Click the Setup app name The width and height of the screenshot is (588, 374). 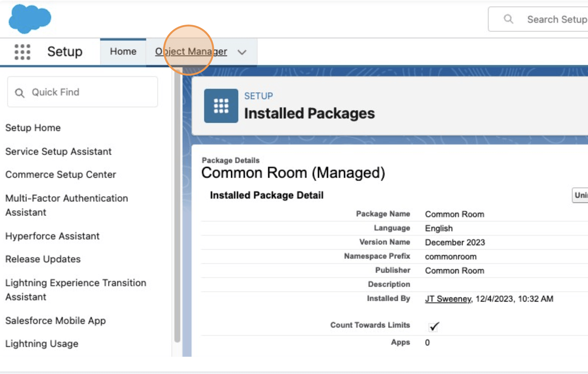pyautogui.click(x=65, y=51)
